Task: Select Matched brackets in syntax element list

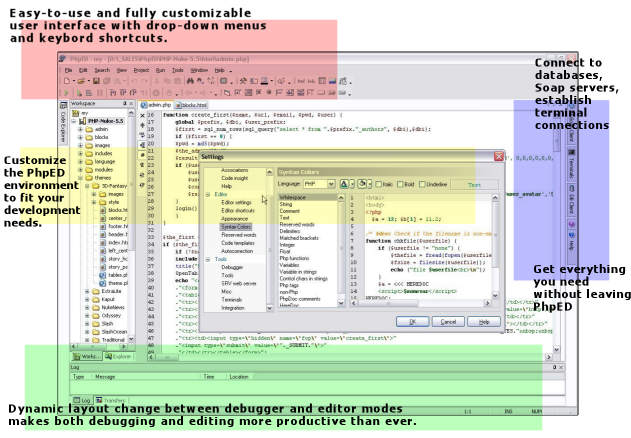Action: pos(299,238)
